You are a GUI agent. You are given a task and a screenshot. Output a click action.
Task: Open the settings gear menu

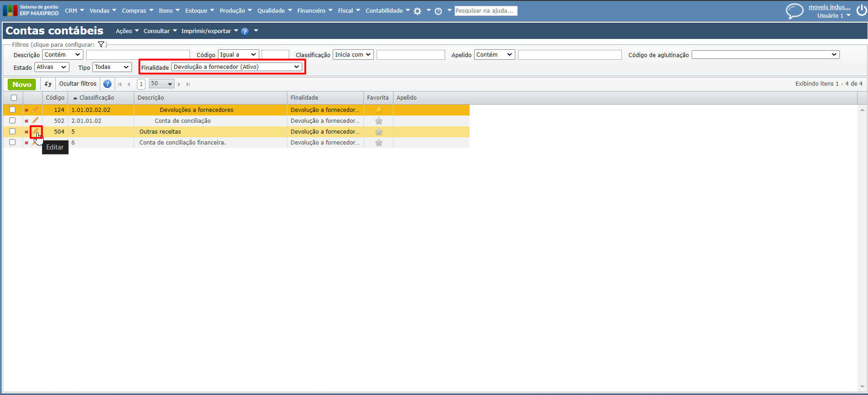coord(417,11)
